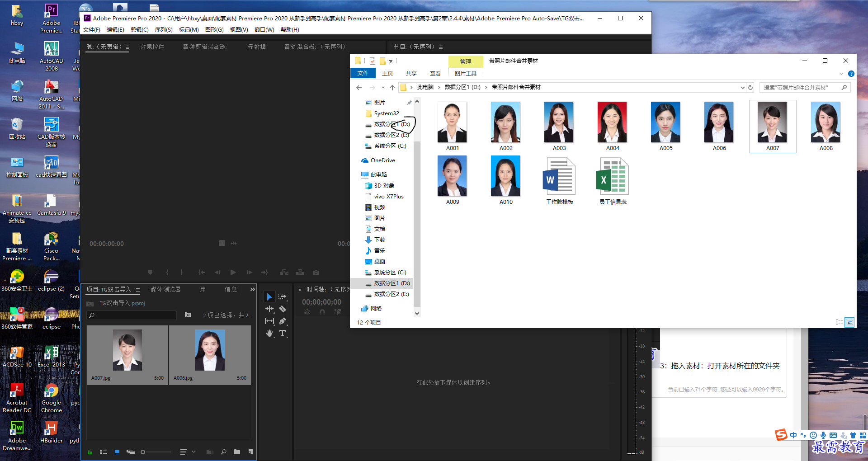Click Go to Out point button

tap(265, 272)
